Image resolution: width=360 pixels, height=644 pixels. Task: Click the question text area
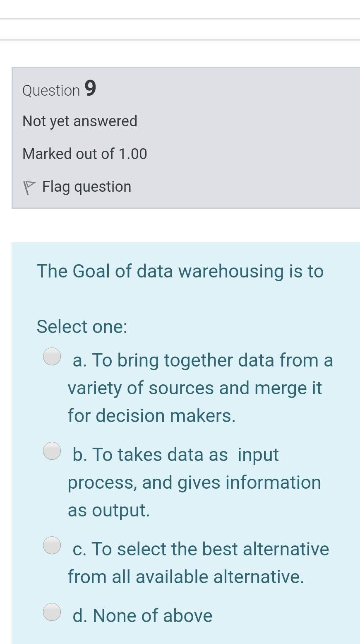point(180,271)
